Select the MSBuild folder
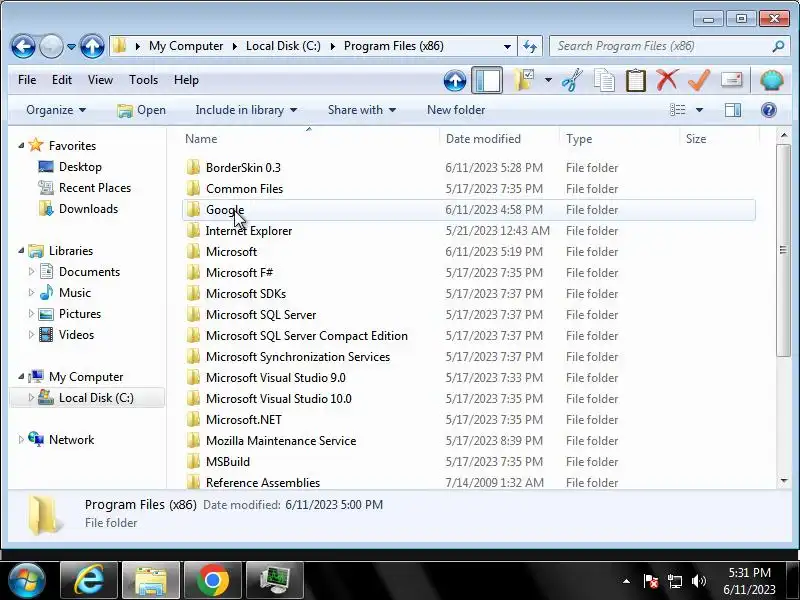 pos(468,462)
